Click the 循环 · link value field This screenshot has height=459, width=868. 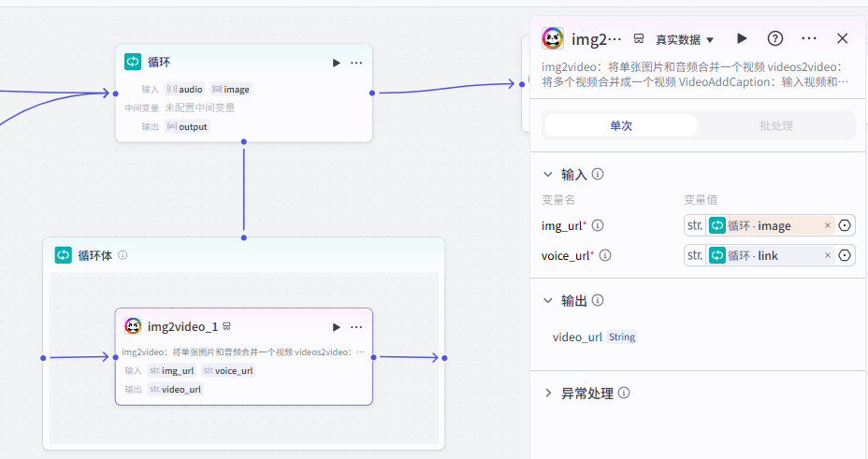[x=770, y=255]
